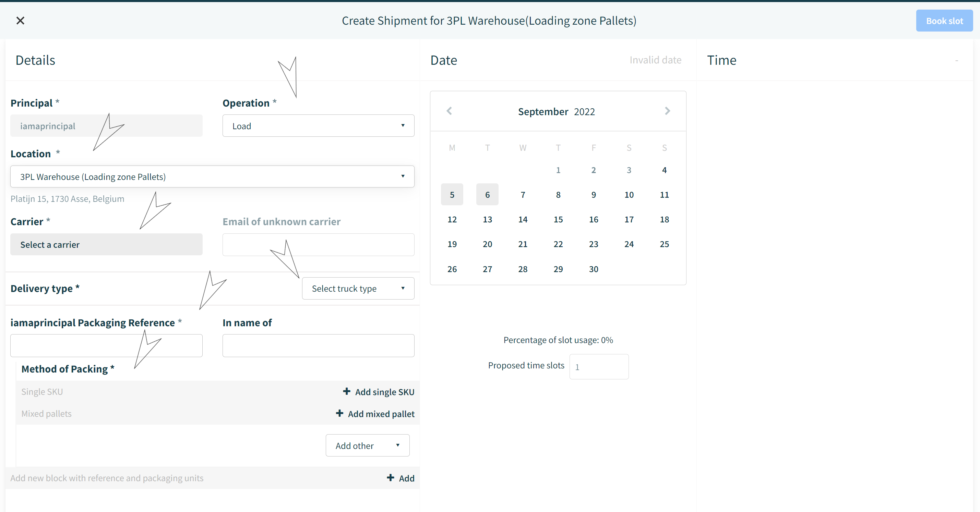Pick September 30 on the calendar
This screenshot has height=512, width=980.
(x=594, y=269)
